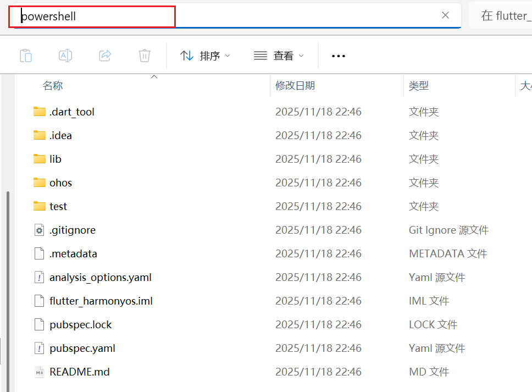
Task: Click the flutter_harmonyos.iml file icon
Action: pyautogui.click(x=40, y=301)
